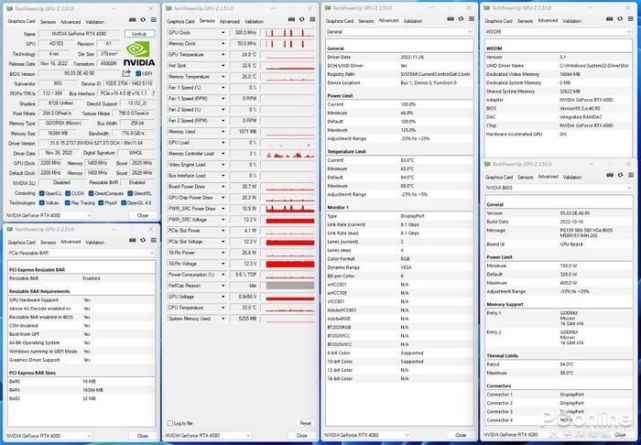The width and height of the screenshot is (641, 445).
Task: Open the WDDM category dropdown
Action: [558, 31]
